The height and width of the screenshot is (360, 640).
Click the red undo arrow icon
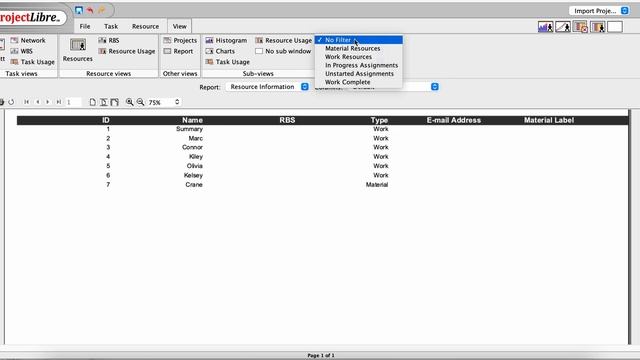tap(90, 10)
